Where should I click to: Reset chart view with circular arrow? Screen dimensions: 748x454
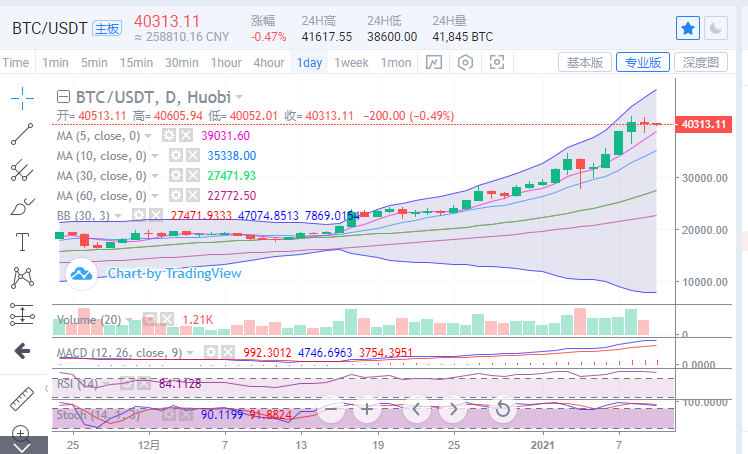pos(502,409)
